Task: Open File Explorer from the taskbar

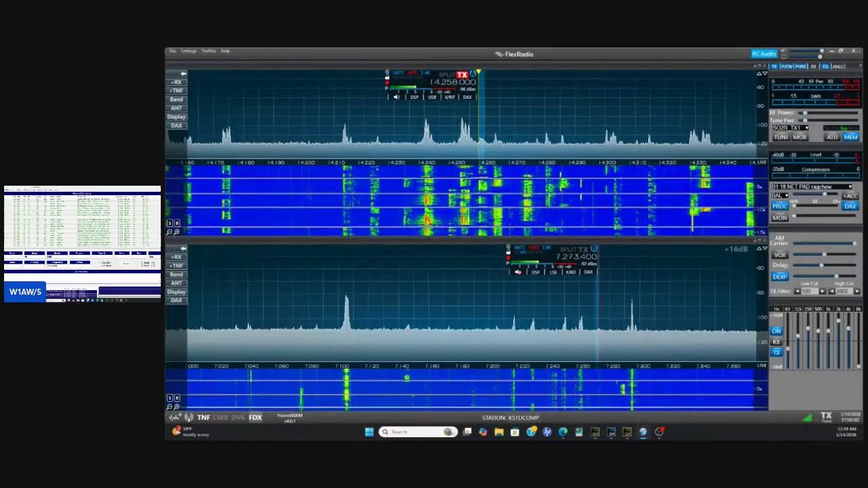Action: (x=499, y=432)
